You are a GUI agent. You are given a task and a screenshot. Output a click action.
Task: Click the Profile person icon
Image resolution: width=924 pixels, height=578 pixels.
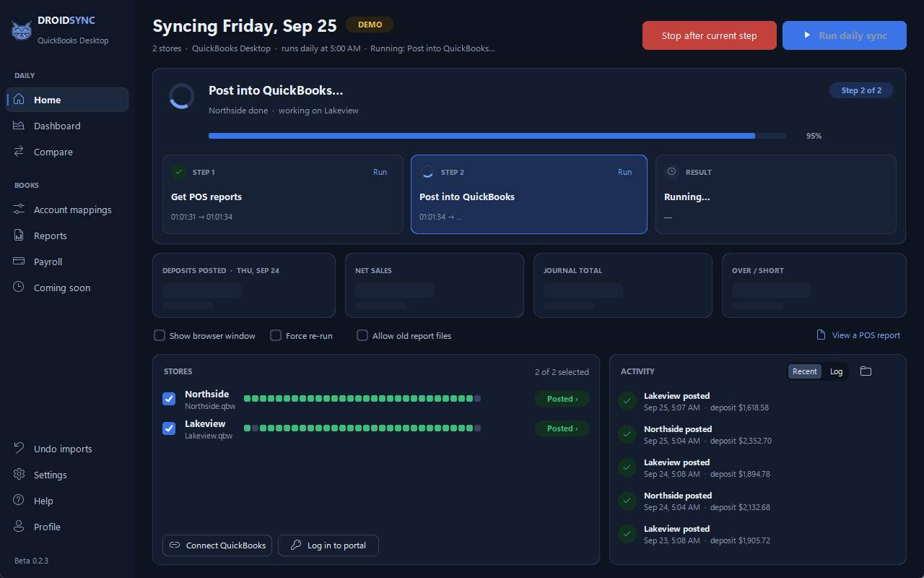(19, 527)
